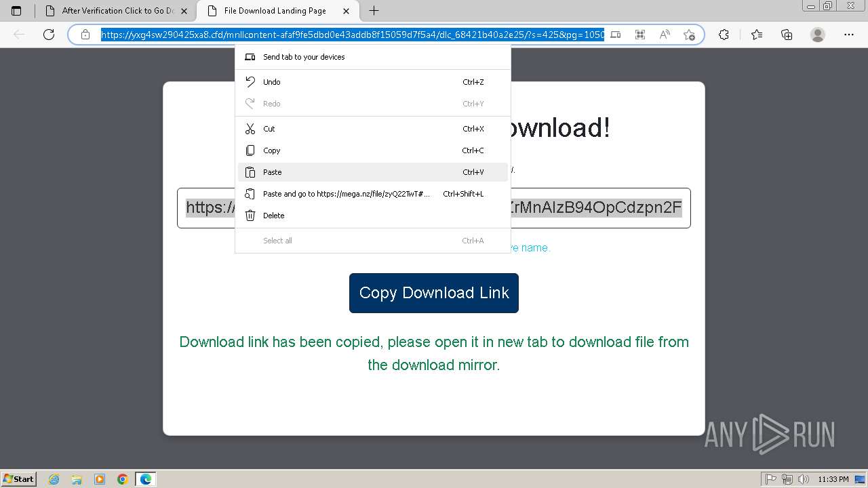Viewport: 868px width, 488px height.
Task: Select the File Download Landing Page tab
Action: click(x=277, y=11)
